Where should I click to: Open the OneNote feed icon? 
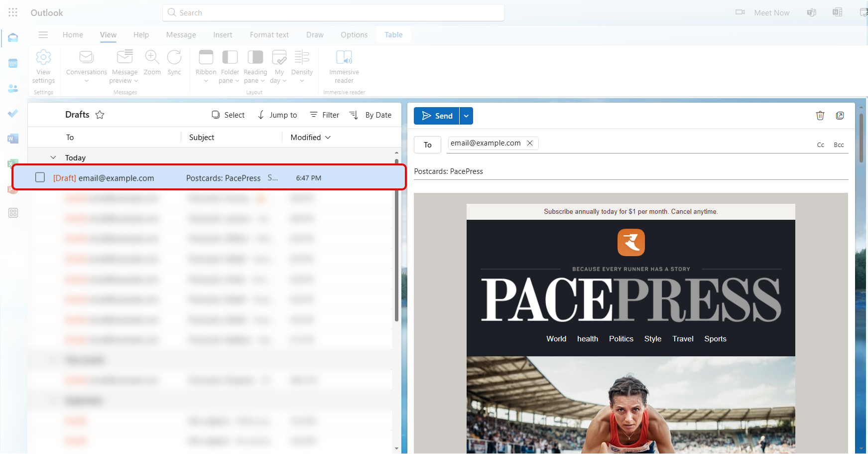click(x=838, y=12)
